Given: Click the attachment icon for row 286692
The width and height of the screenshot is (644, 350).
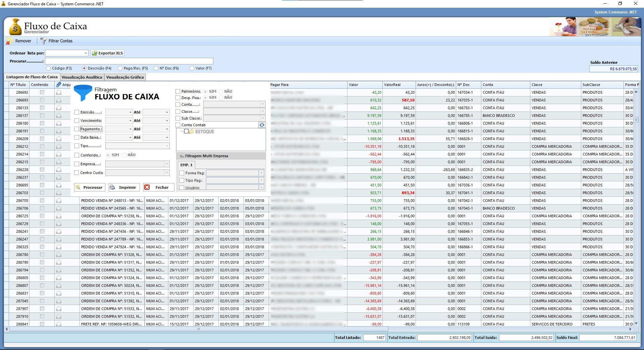Looking at the screenshot, I should (59, 92).
